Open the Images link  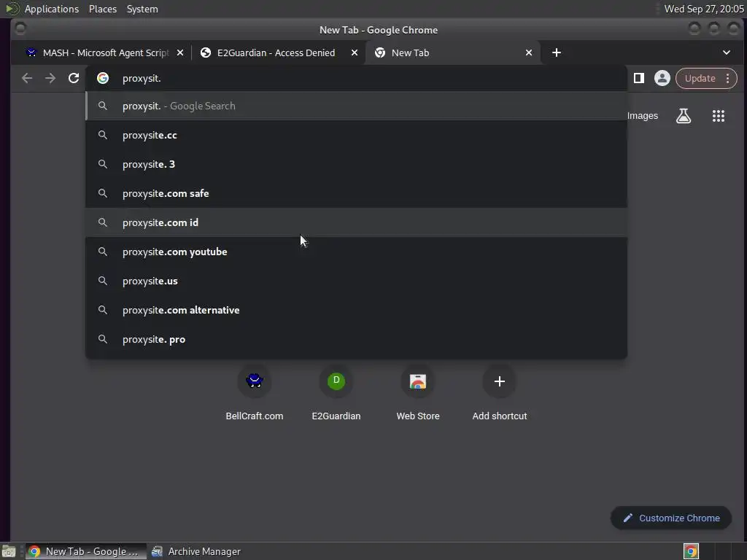point(642,116)
